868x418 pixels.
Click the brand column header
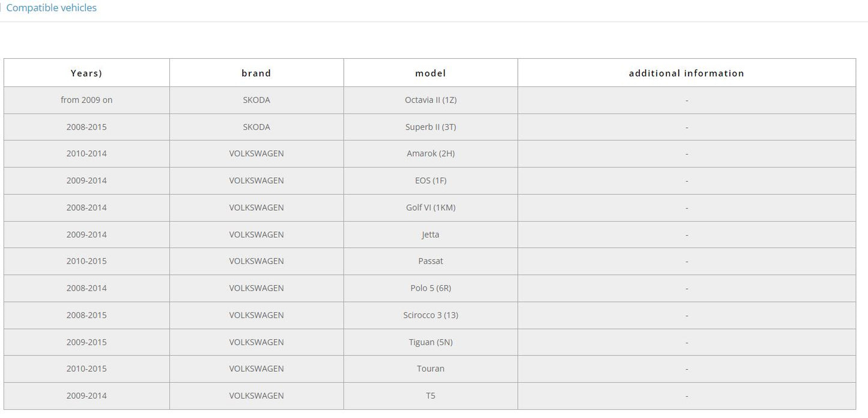256,73
